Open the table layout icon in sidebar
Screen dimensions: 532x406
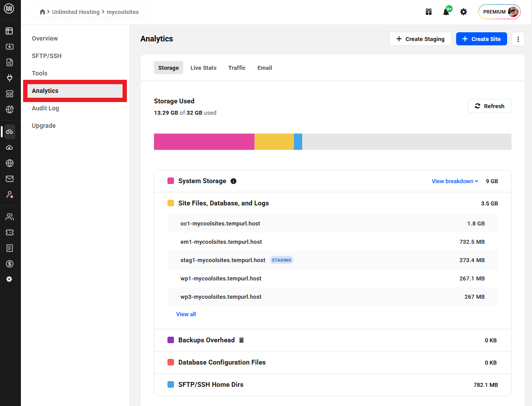pos(10,31)
